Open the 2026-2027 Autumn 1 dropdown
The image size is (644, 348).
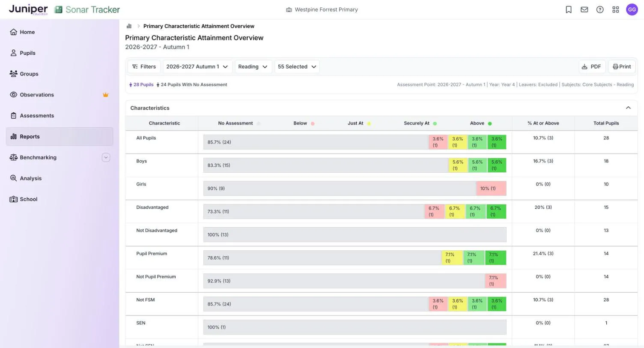pos(197,66)
